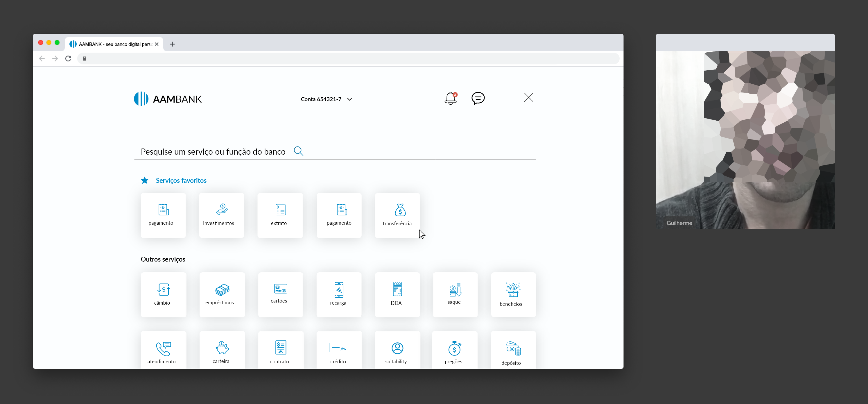Open the chat message bubble icon
Viewport: 868px width, 404px height.
click(478, 98)
